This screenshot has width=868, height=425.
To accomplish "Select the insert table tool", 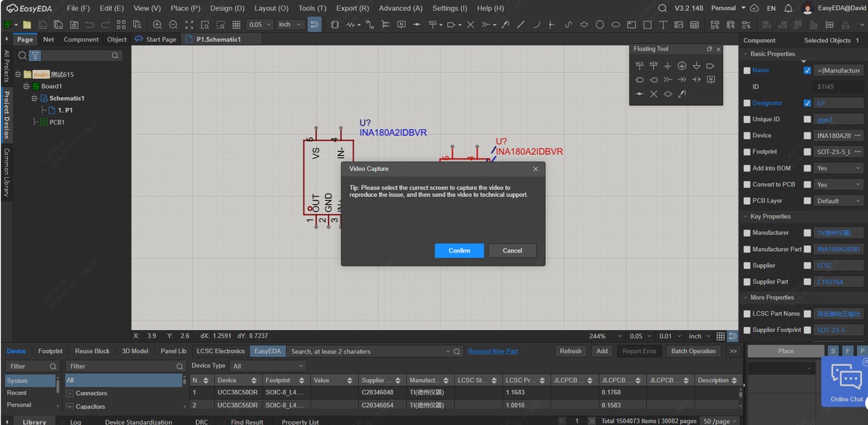I will tap(694, 24).
